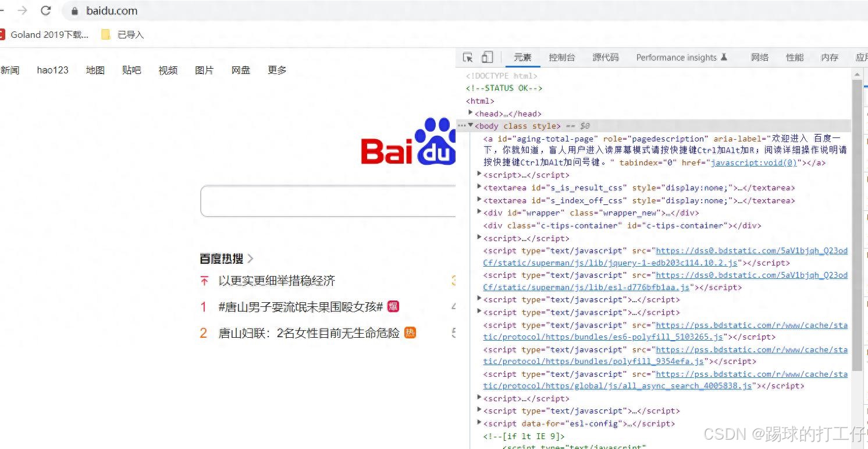868x449 pixels.
Task: Switch to the 控制台 tab
Action: [562, 57]
